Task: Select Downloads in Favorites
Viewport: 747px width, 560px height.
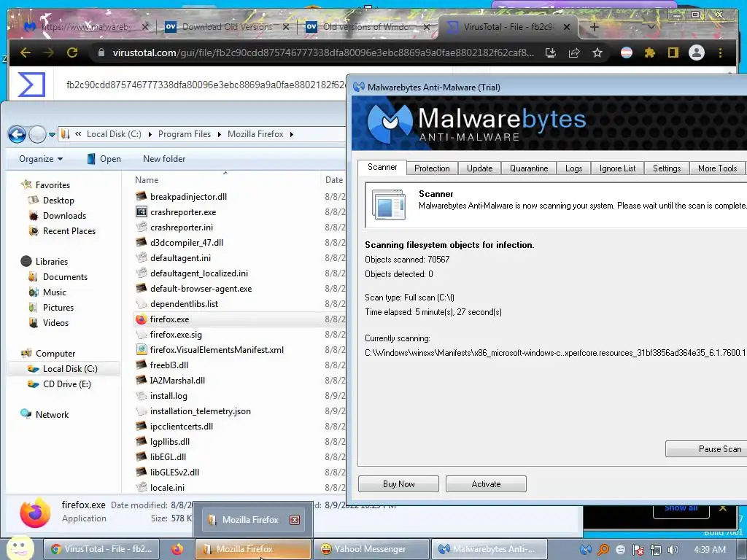Action: [x=64, y=216]
